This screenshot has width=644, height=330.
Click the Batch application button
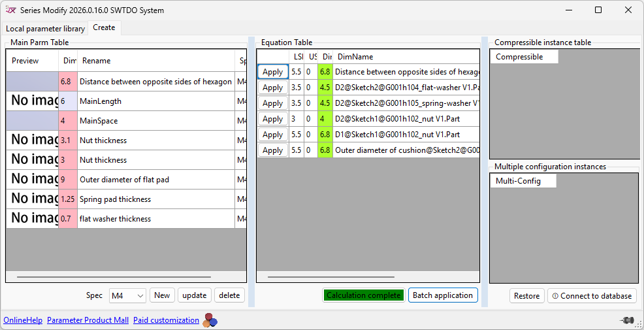[442, 295]
